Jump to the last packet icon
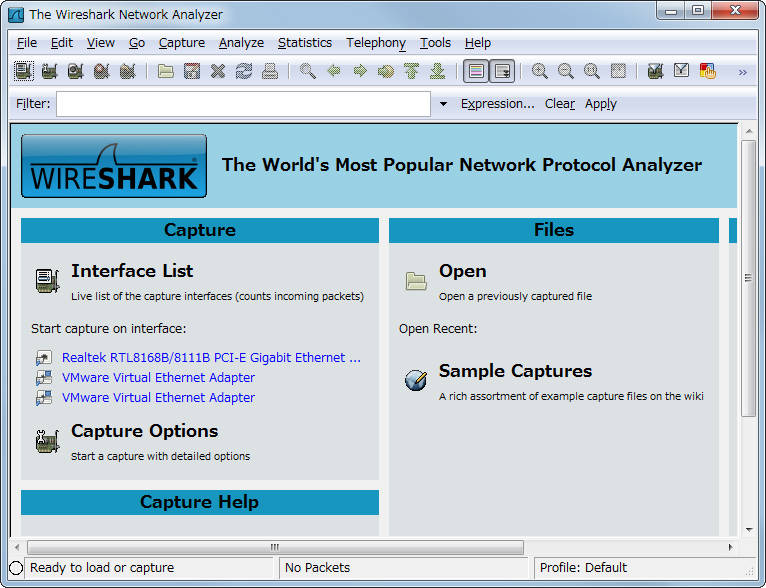Screen dimensions: 766x588 pos(437,71)
